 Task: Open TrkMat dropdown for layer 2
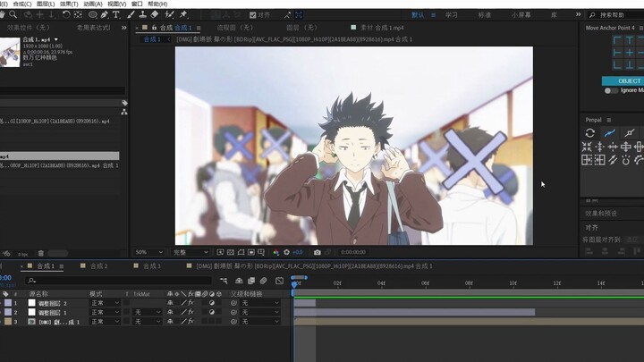coord(148,312)
